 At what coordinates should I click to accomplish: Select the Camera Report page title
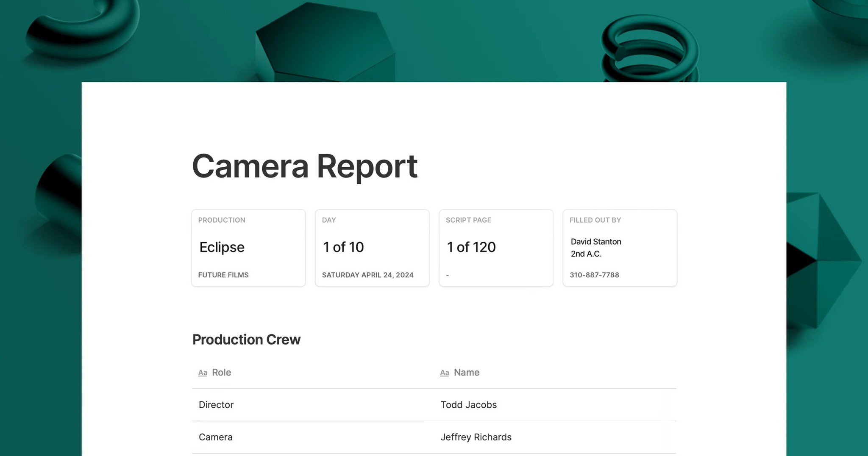click(305, 166)
